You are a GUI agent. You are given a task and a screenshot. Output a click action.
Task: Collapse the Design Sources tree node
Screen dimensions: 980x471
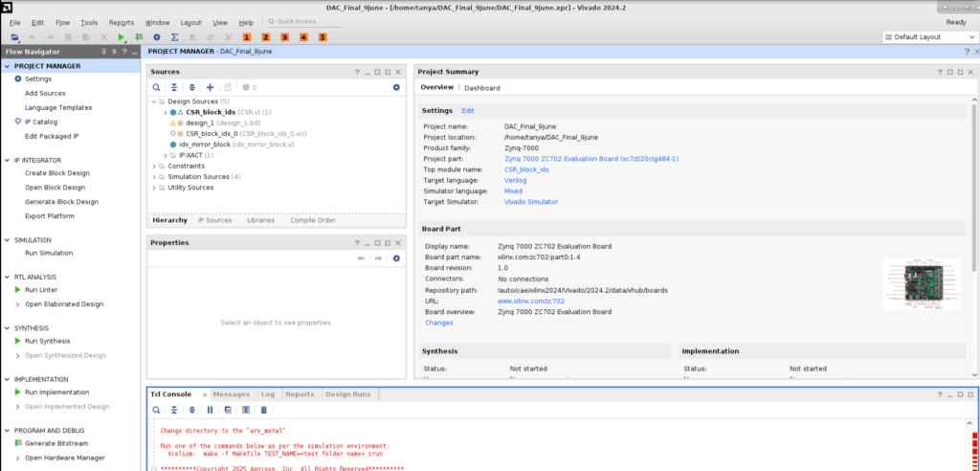pos(154,101)
